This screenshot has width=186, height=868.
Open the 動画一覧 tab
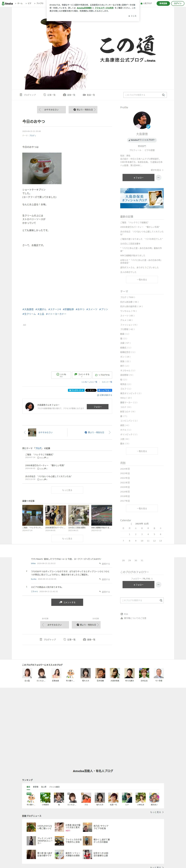coord(89,95)
